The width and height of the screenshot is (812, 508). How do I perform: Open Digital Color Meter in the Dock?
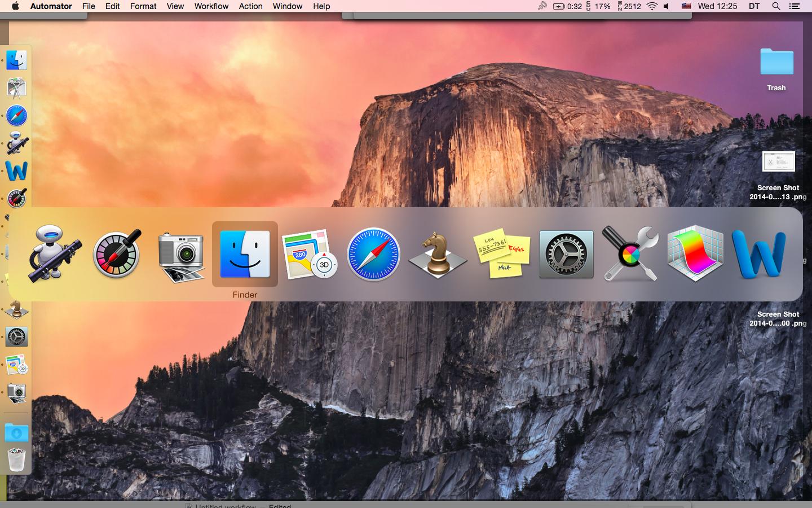(17, 198)
